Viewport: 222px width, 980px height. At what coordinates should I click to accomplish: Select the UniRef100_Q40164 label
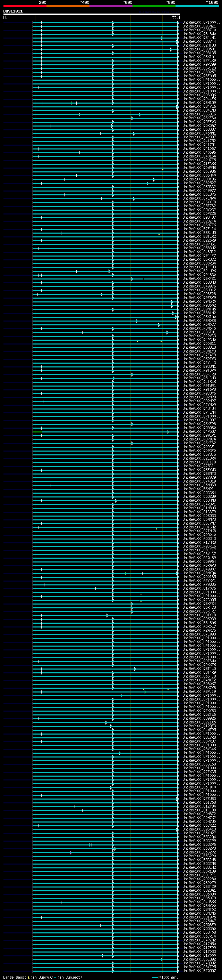199,156
